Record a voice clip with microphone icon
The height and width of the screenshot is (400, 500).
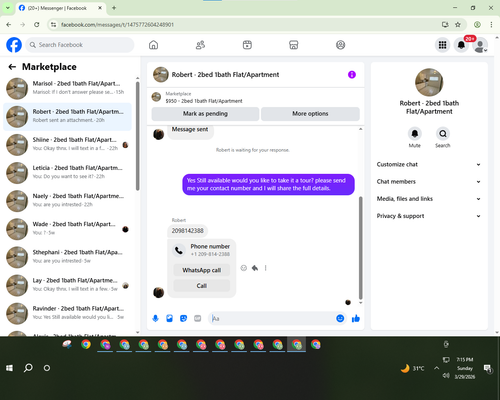[x=155, y=318]
